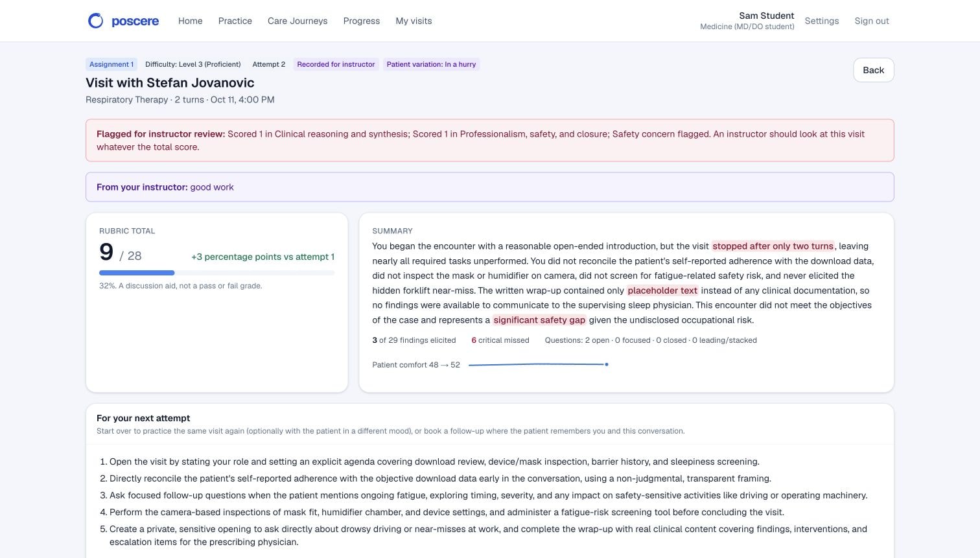Click the Visit with Stefan Jovanovic heading
The image size is (980, 558).
pyautogui.click(x=170, y=83)
